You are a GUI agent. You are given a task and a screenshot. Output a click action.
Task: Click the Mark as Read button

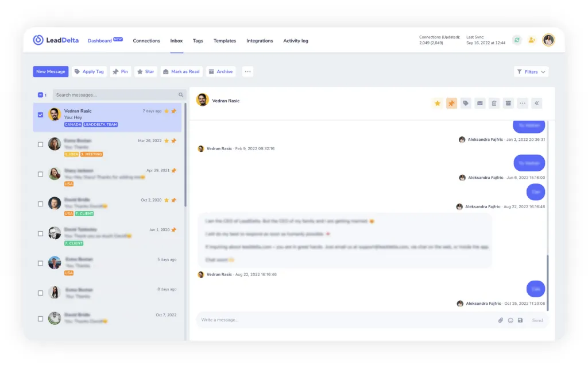(181, 71)
